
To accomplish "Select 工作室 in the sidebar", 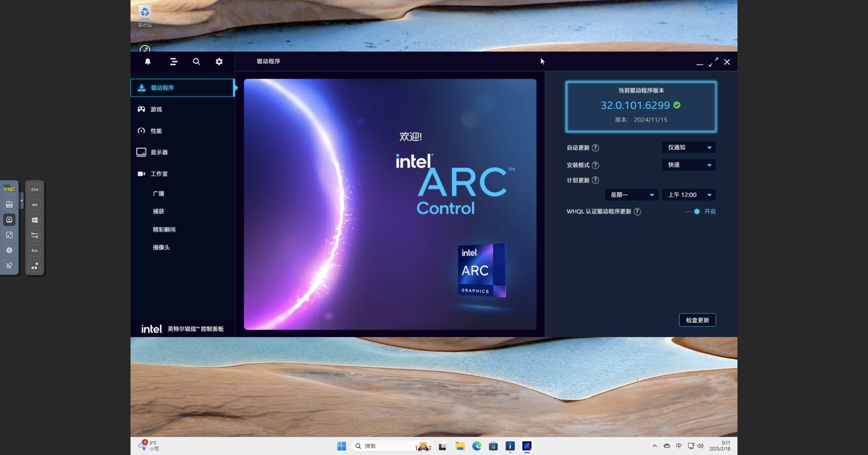I will [159, 173].
